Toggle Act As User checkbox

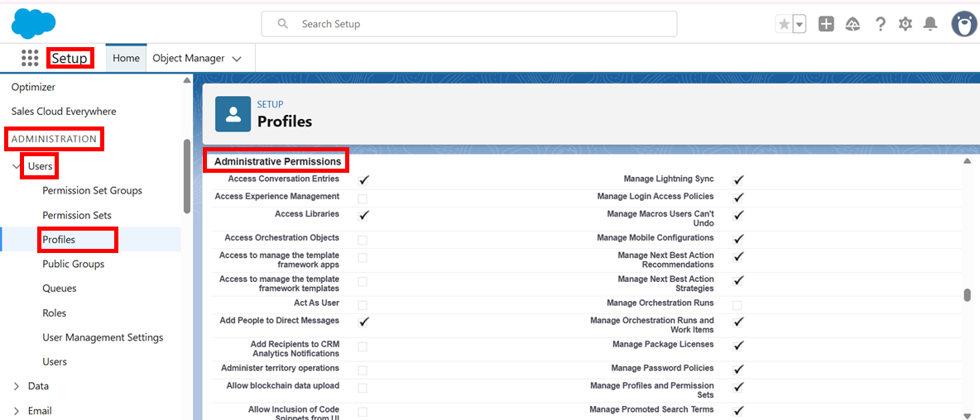tap(363, 305)
